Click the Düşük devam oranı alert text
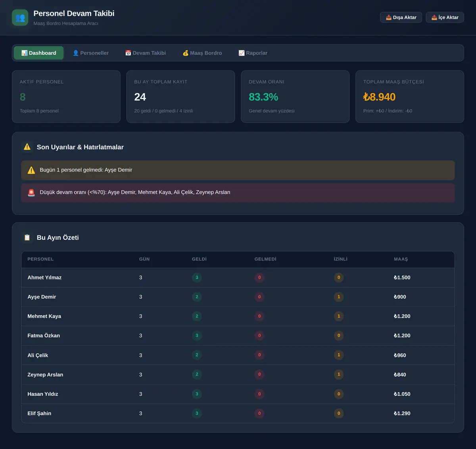This screenshot has height=449, width=476. pos(135,192)
